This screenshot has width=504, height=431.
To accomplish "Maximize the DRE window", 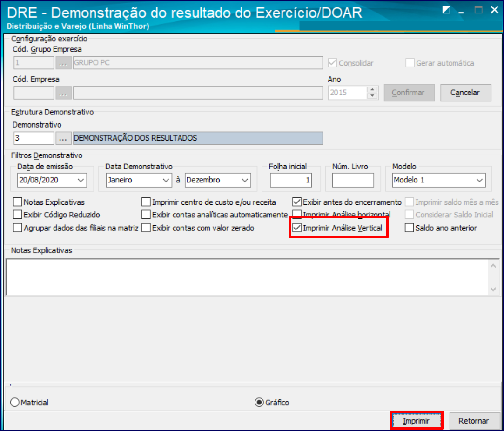I will (478, 10).
